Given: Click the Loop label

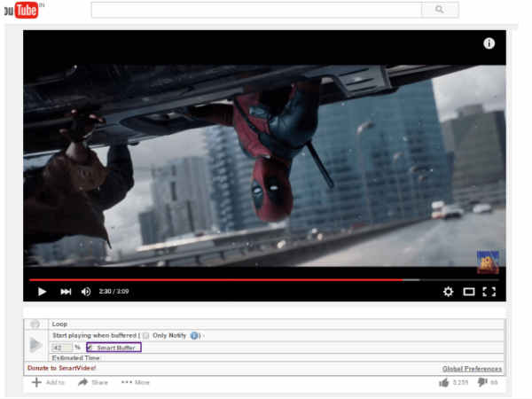Looking at the screenshot, I should [x=59, y=324].
